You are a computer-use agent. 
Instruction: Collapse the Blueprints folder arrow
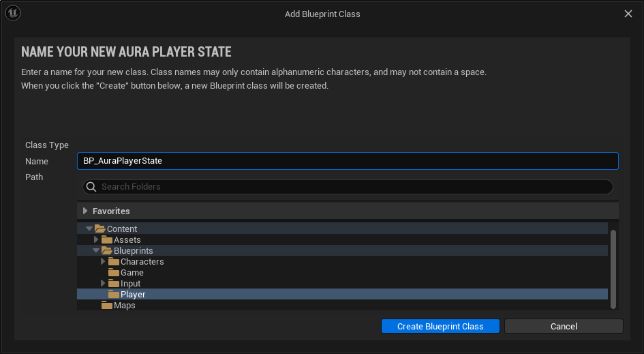(x=96, y=251)
